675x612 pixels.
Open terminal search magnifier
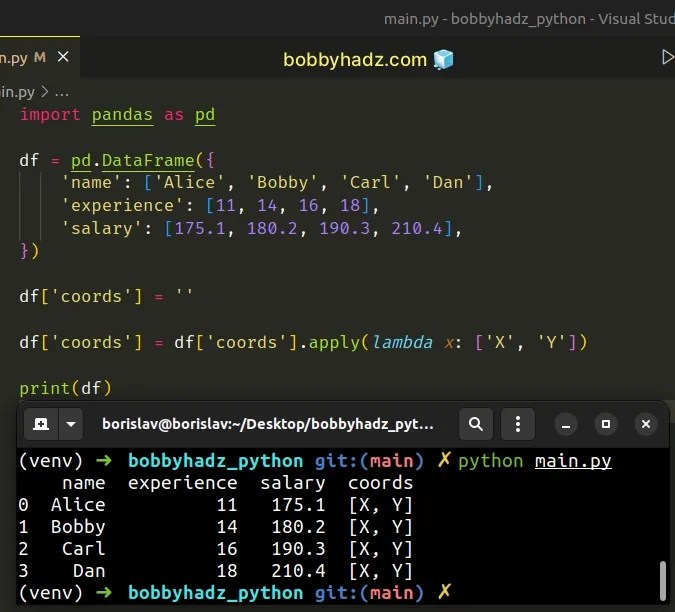[x=476, y=424]
